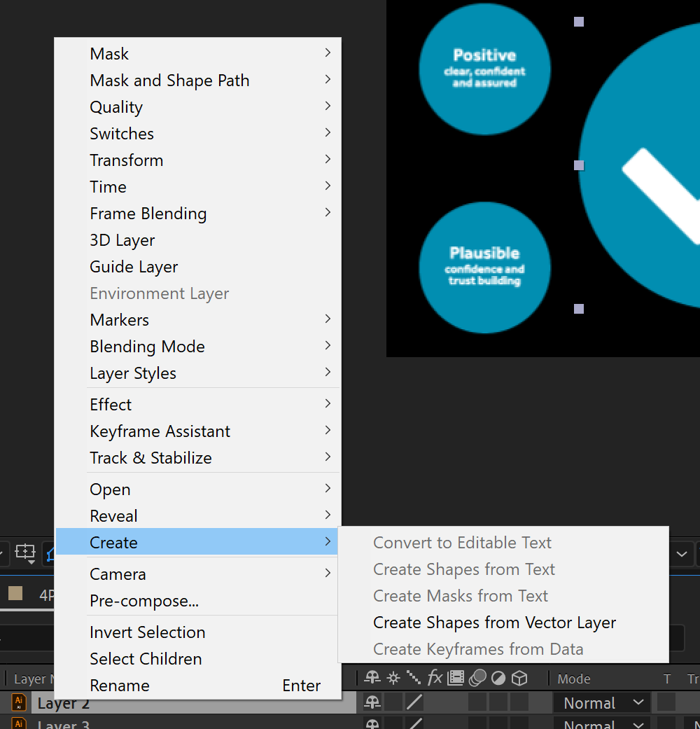This screenshot has height=729, width=700.
Task: Click the tan label color swatch
Action: [15, 594]
